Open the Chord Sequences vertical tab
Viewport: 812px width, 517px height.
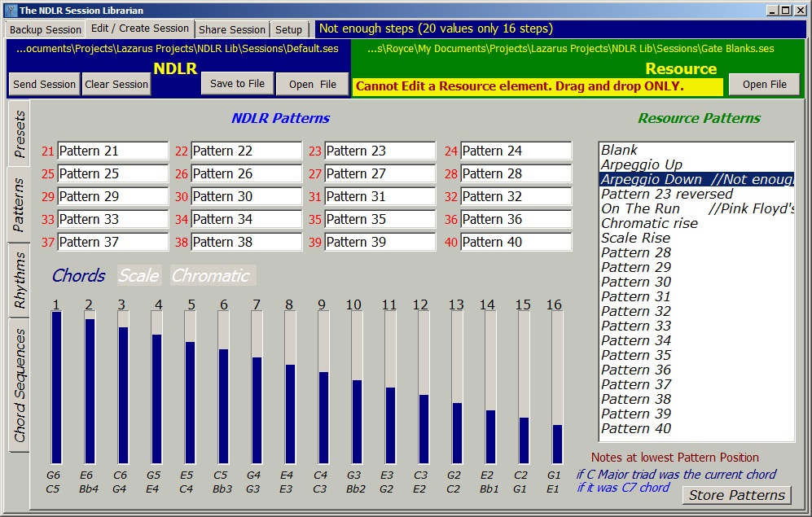click(x=20, y=386)
